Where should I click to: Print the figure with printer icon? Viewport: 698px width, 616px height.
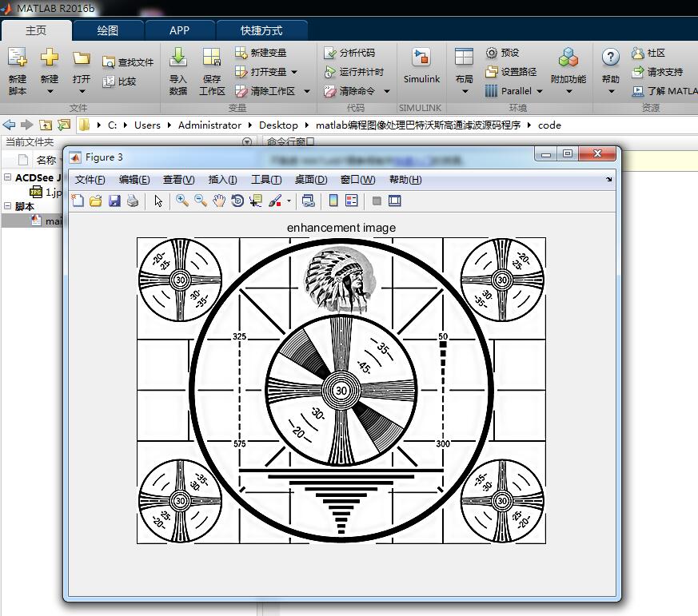[133, 201]
